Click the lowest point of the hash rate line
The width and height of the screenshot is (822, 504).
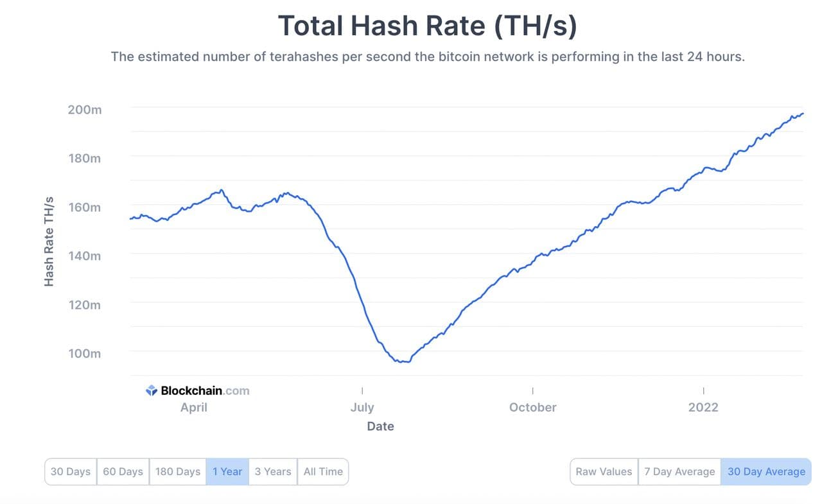403,362
